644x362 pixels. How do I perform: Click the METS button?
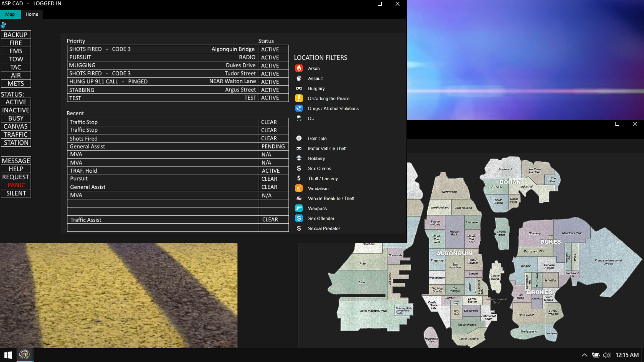(x=16, y=83)
